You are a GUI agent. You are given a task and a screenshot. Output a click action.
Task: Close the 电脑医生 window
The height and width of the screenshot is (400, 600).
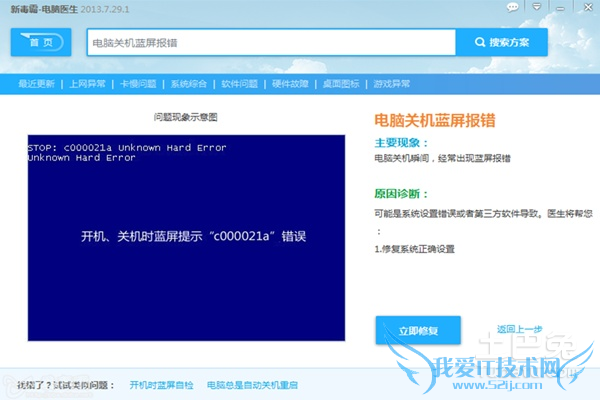pyautogui.click(x=588, y=7)
